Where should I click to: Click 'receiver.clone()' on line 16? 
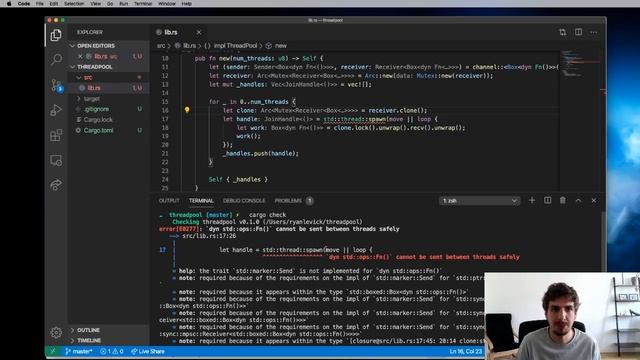tap(396, 110)
